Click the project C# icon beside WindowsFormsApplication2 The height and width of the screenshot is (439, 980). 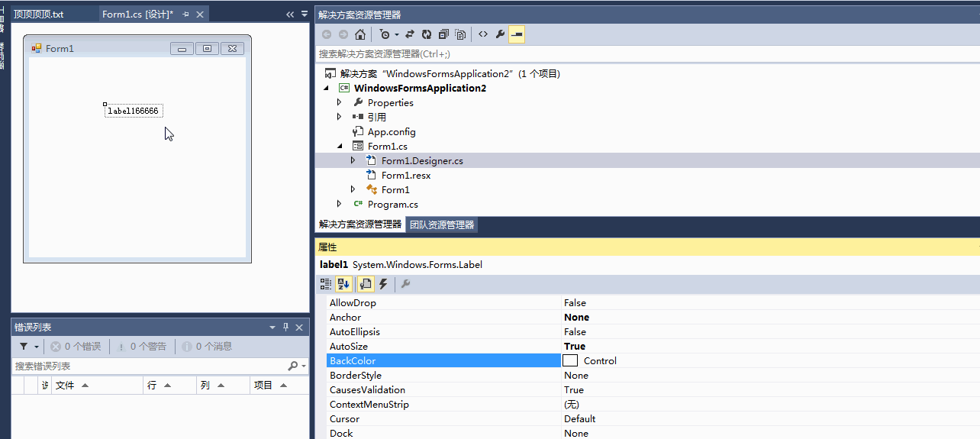(344, 89)
